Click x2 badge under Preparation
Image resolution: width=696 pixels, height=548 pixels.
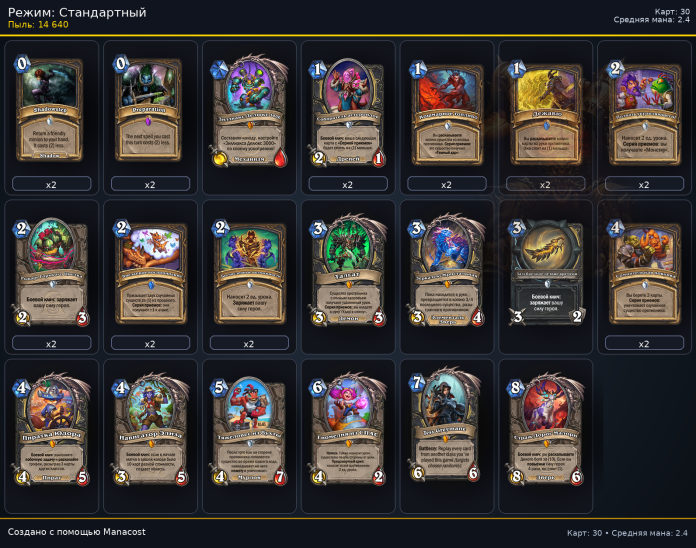pyautogui.click(x=150, y=184)
